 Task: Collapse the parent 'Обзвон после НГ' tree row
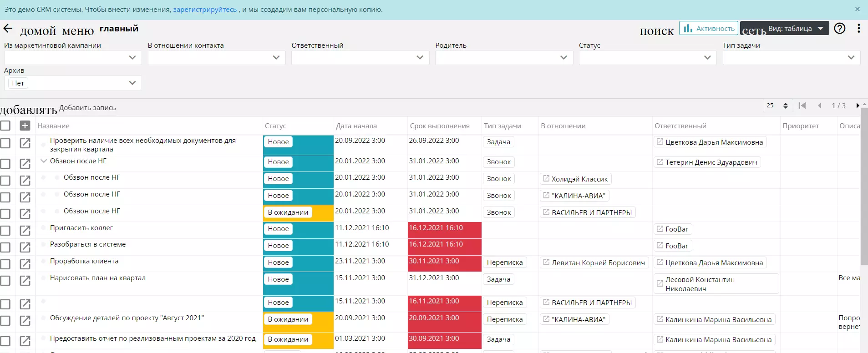[44, 161]
